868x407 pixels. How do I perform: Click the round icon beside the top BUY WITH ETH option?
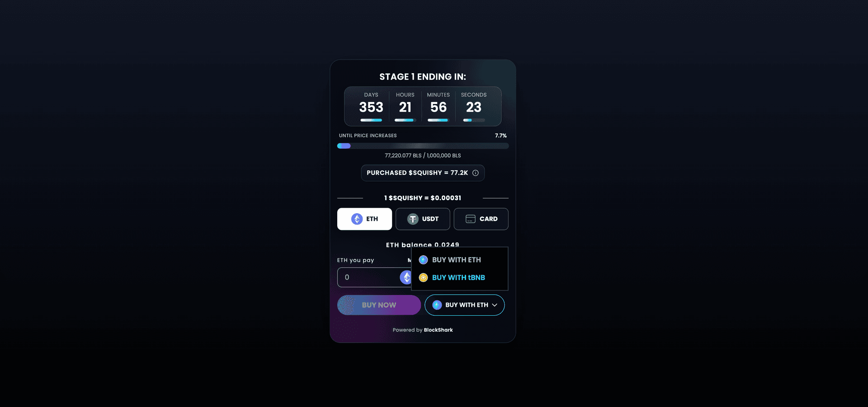pos(424,260)
